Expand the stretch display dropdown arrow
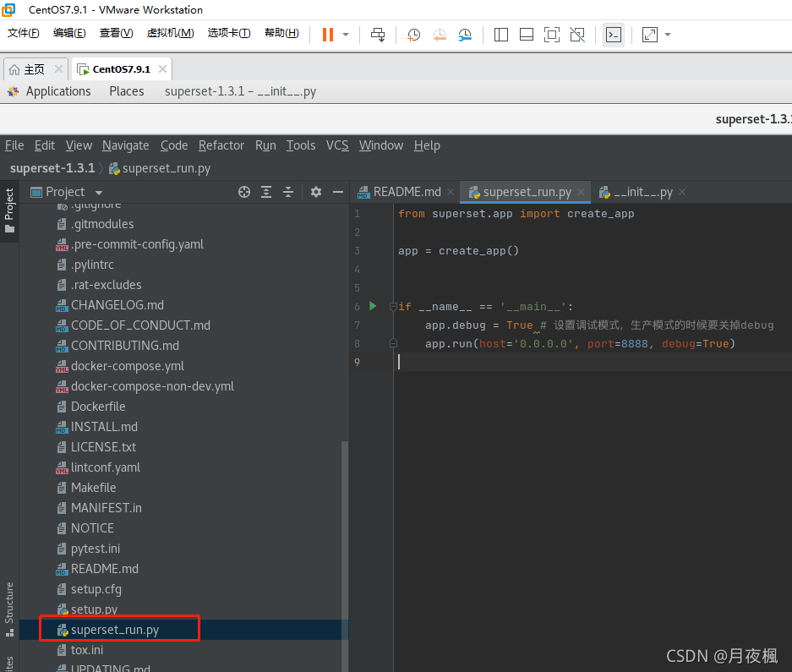Image resolution: width=792 pixels, height=672 pixels. pos(668,35)
